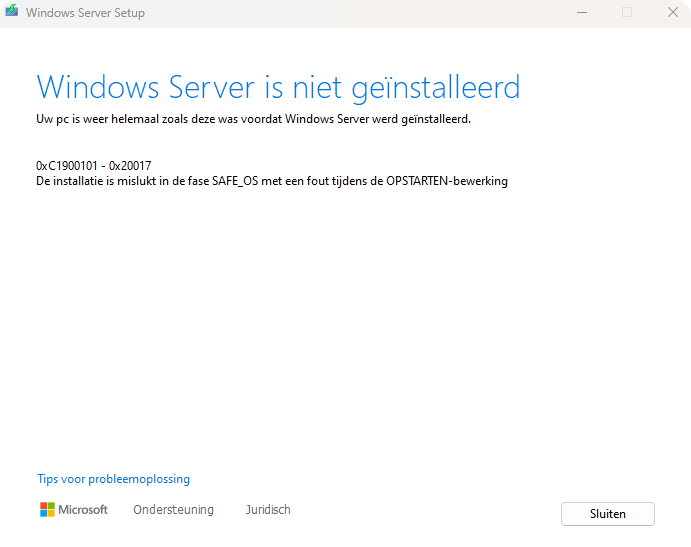This screenshot has width=691, height=547.
Task: Click the Windows Server Setup title bar icon
Action: [12, 13]
